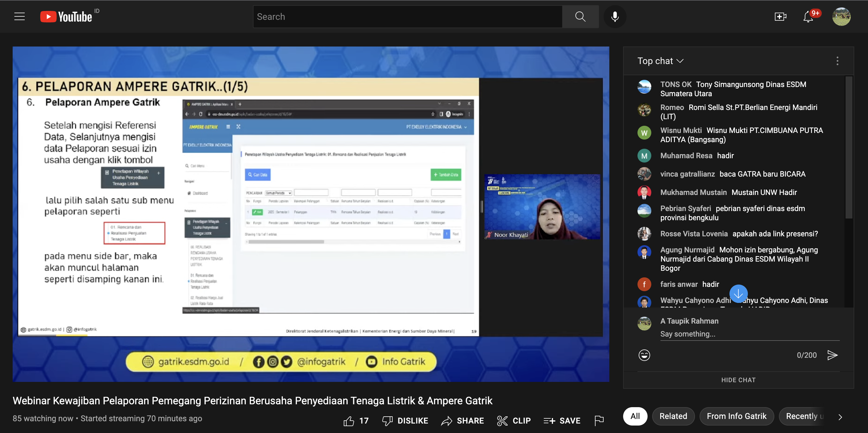The width and height of the screenshot is (868, 433).
Task: Expand the Top chat dropdown
Action: tap(660, 61)
